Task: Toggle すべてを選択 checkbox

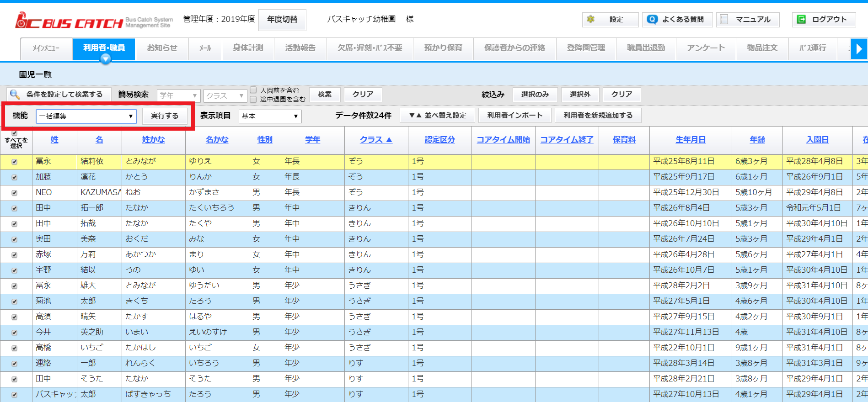Action: pyautogui.click(x=14, y=133)
